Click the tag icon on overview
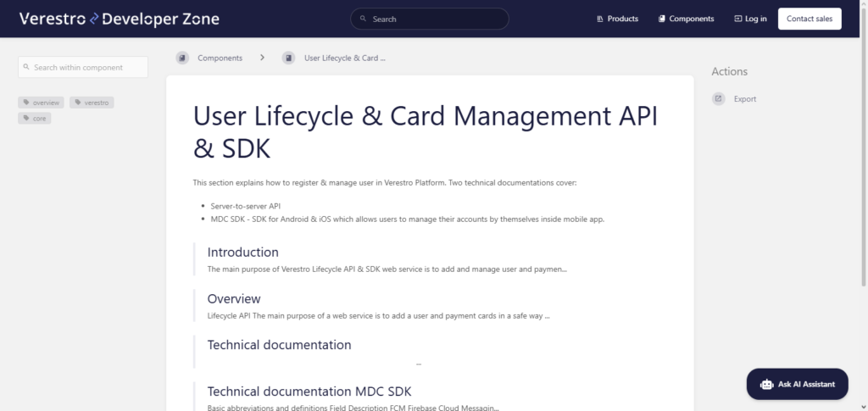 pyautogui.click(x=26, y=103)
